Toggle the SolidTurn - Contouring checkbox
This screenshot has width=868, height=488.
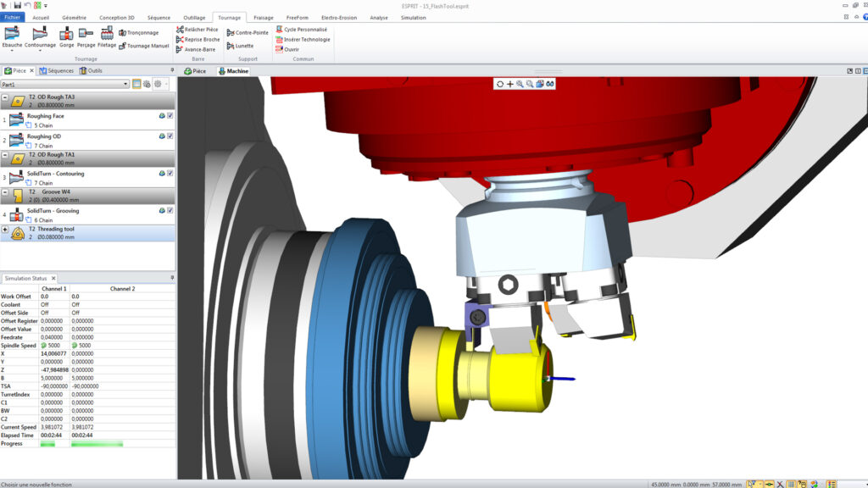[x=170, y=174]
